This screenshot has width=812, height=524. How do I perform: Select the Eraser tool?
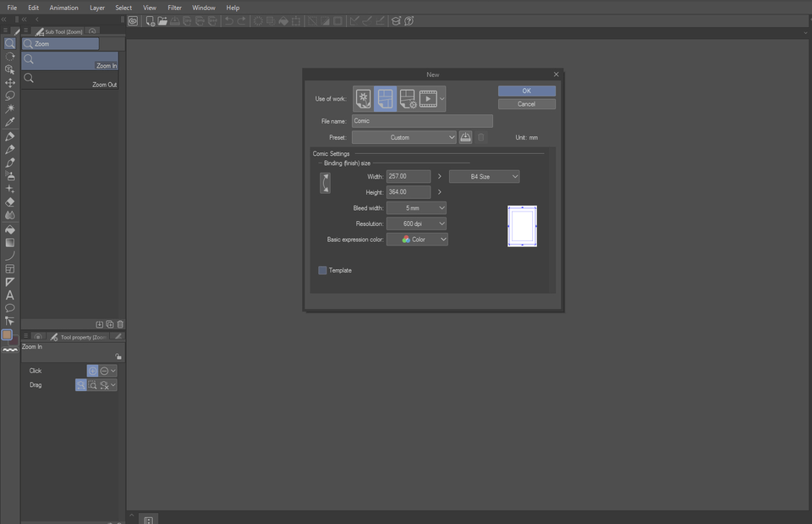[10, 202]
